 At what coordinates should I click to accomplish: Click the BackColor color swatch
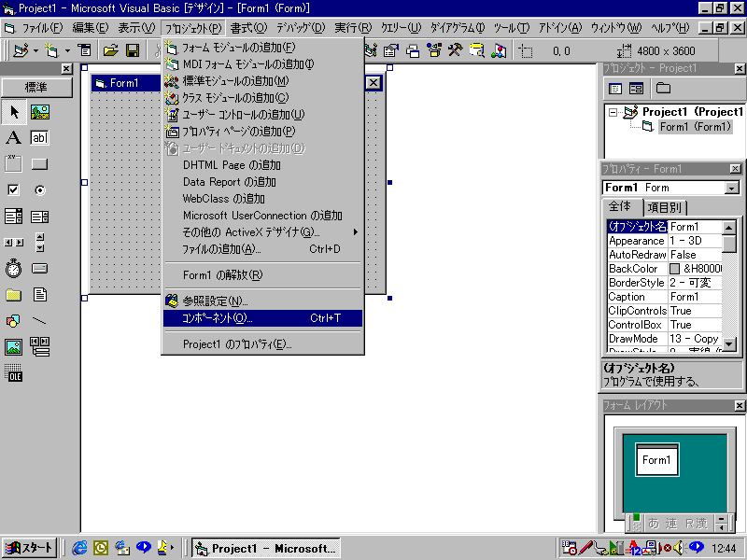pos(674,269)
